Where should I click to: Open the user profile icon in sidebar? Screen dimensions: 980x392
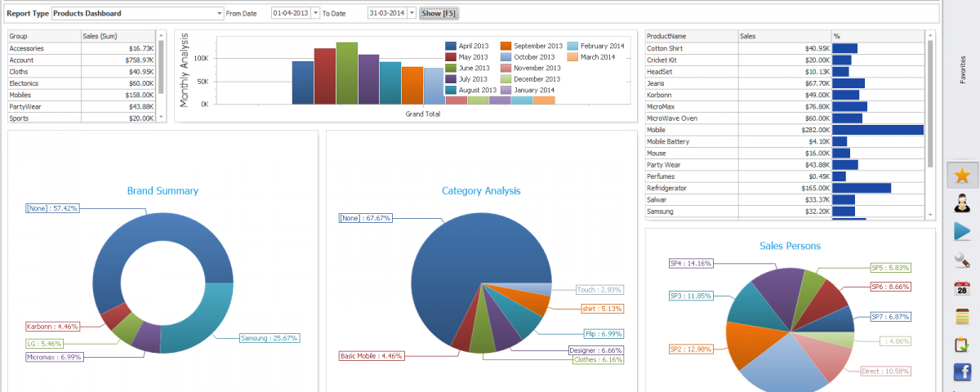pyautogui.click(x=962, y=203)
